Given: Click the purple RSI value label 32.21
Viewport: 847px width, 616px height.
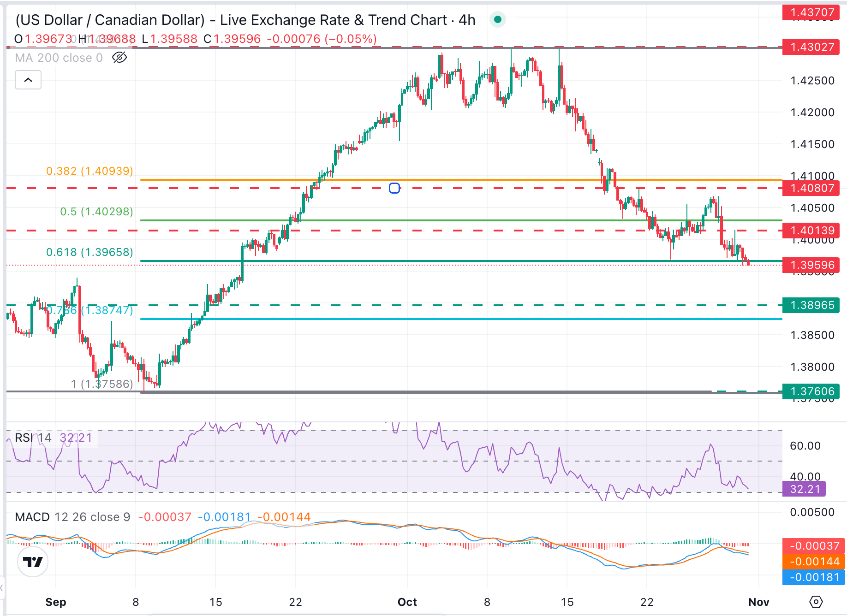Looking at the screenshot, I should (x=804, y=489).
